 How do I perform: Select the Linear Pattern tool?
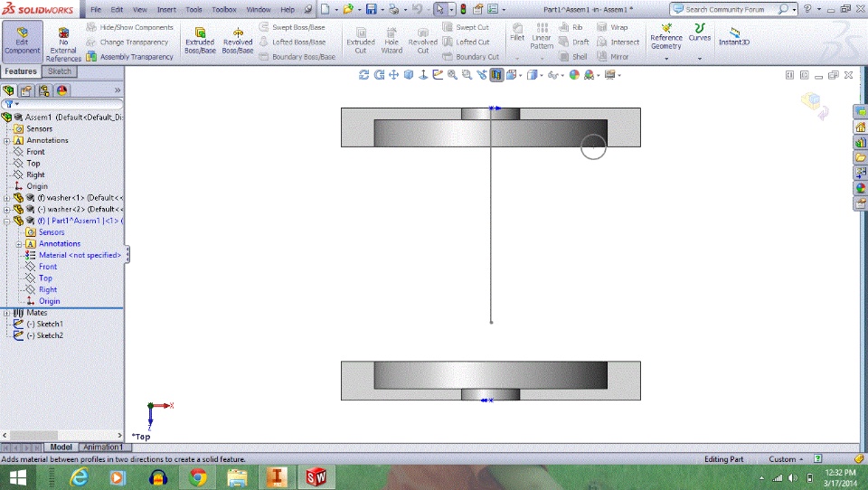[x=542, y=36]
